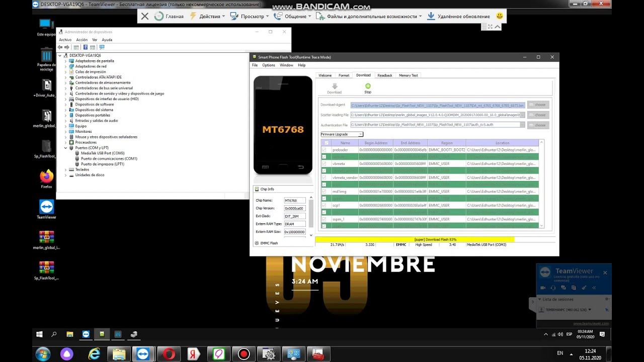Click the yellow Download Flash progress bar
Image resolution: width=644 pixels, height=362 pixels.
pos(415,239)
